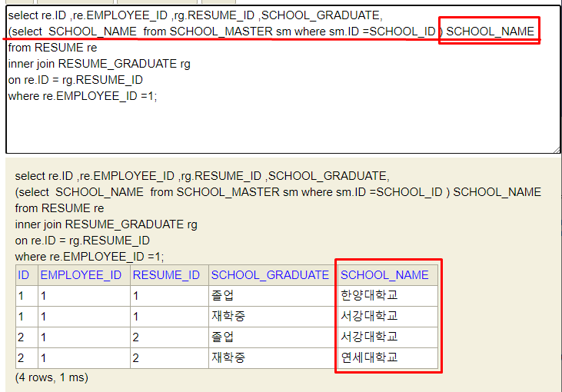
Task: Click the ID column header in results
Action: (x=23, y=275)
